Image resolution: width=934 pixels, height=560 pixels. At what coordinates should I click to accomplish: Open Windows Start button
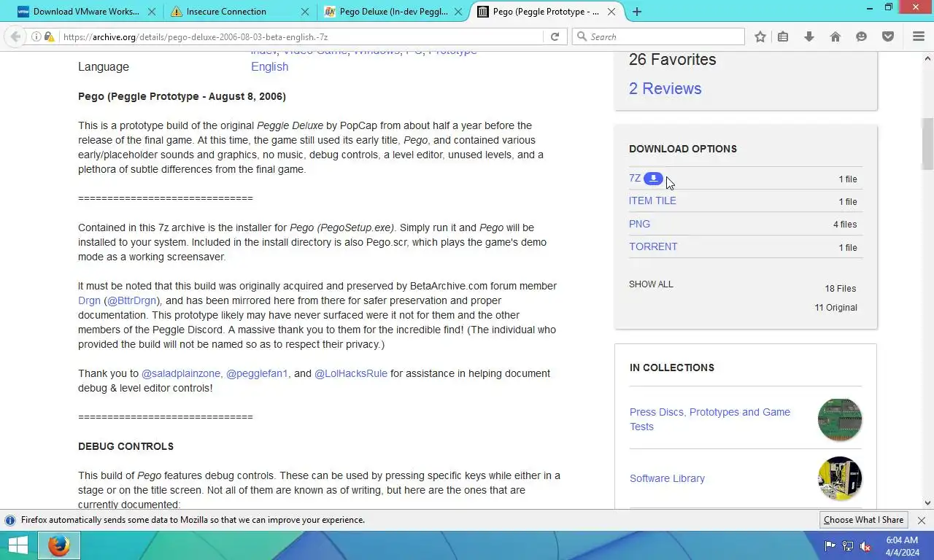point(18,545)
